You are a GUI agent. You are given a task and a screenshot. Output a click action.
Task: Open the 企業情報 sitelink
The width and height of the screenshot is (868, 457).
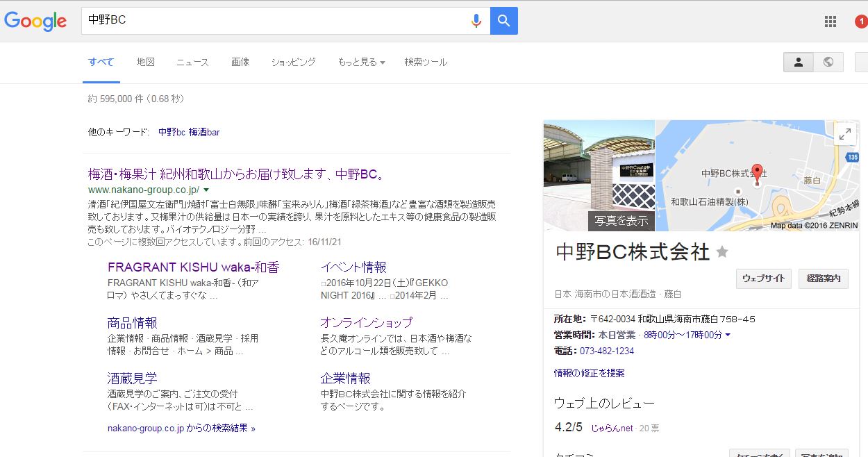click(345, 379)
